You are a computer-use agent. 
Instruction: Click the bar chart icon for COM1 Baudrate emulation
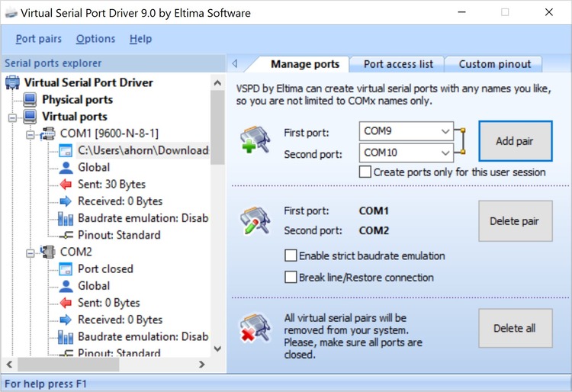[66, 218]
